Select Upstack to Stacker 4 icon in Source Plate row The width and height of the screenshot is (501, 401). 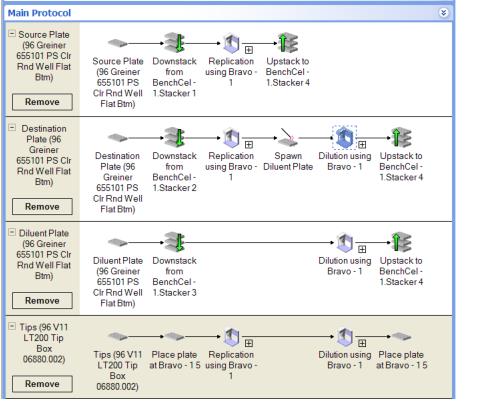click(288, 43)
